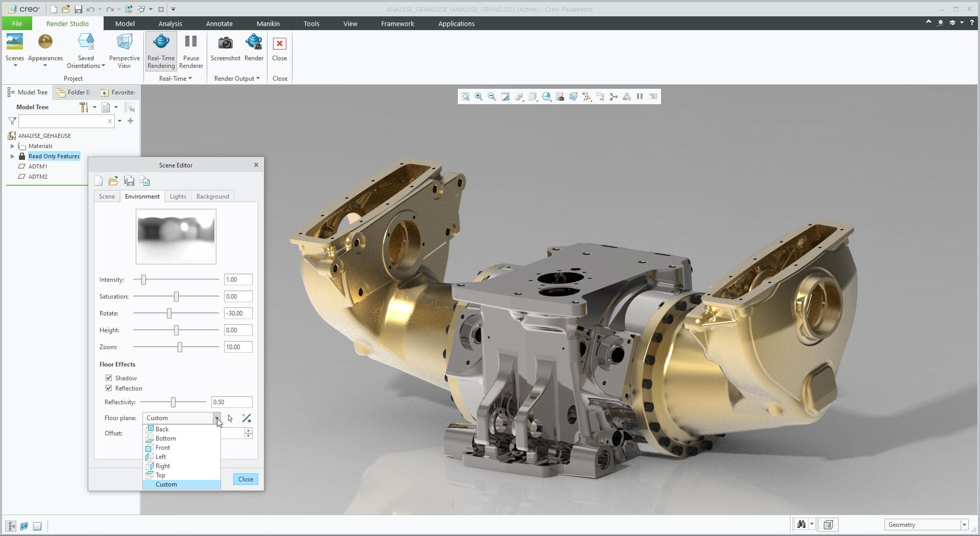The height and width of the screenshot is (536, 980).
Task: Open the Render Output dropdown
Action: [x=237, y=79]
